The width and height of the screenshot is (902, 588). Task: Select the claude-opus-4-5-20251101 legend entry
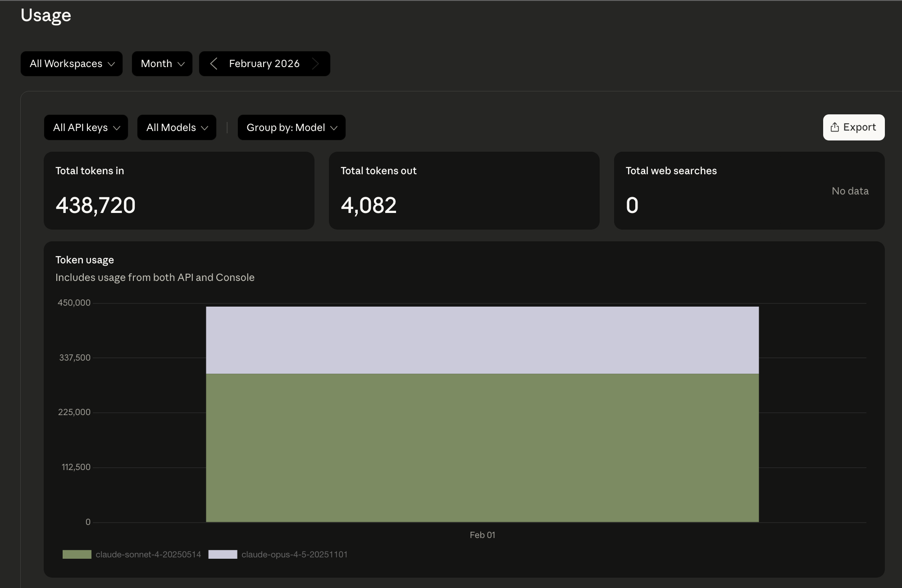[x=295, y=554]
